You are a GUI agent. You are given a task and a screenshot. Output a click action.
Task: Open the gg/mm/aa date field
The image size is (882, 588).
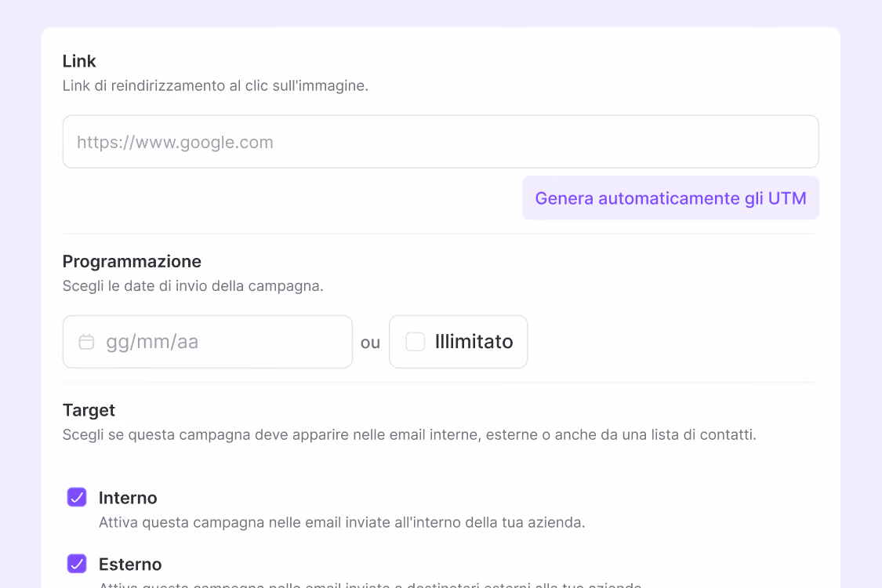[x=208, y=342]
